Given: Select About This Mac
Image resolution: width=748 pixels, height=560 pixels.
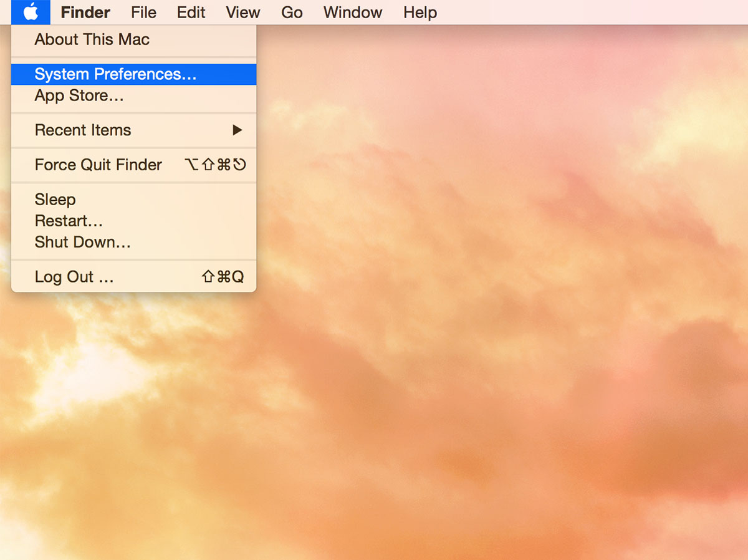Looking at the screenshot, I should (x=92, y=39).
